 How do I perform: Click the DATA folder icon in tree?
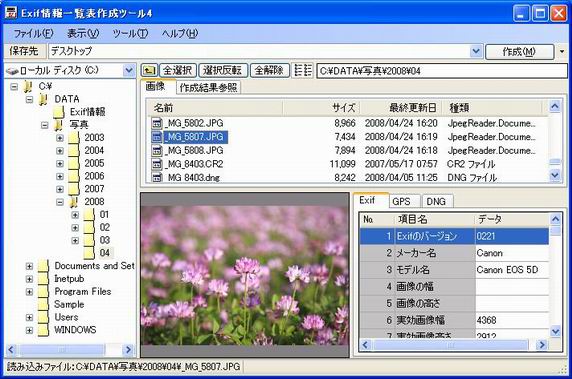click(43, 99)
